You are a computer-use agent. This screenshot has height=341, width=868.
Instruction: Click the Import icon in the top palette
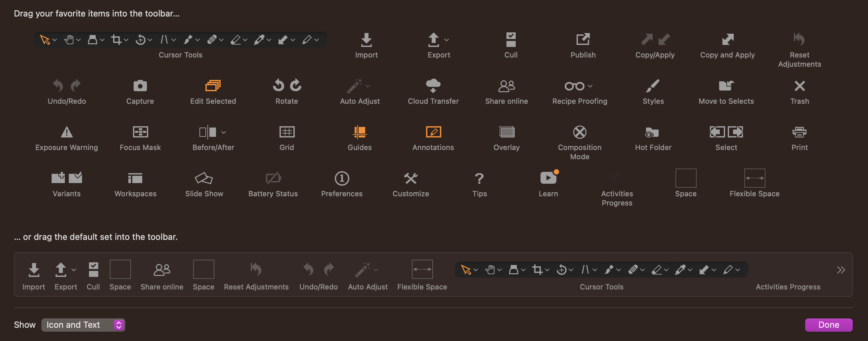tap(366, 39)
